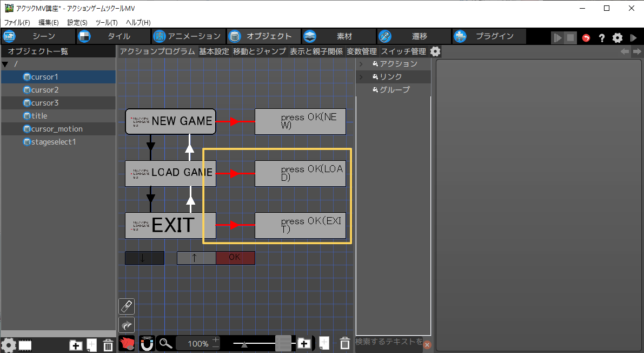Click the search text field

click(x=388, y=342)
